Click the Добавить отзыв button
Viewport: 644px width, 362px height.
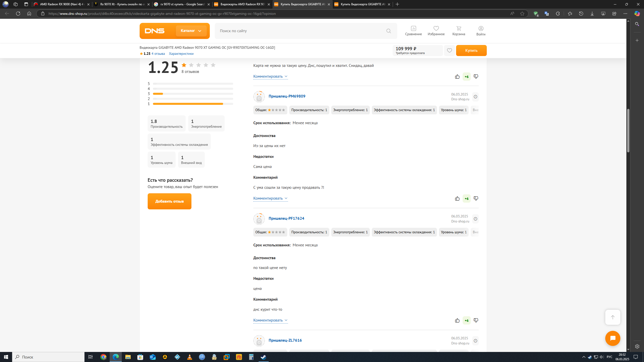click(169, 201)
